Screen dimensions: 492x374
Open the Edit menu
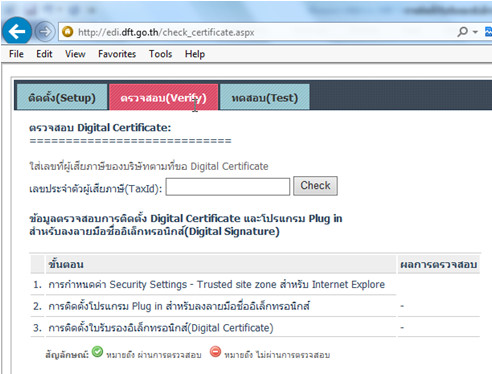[x=44, y=54]
